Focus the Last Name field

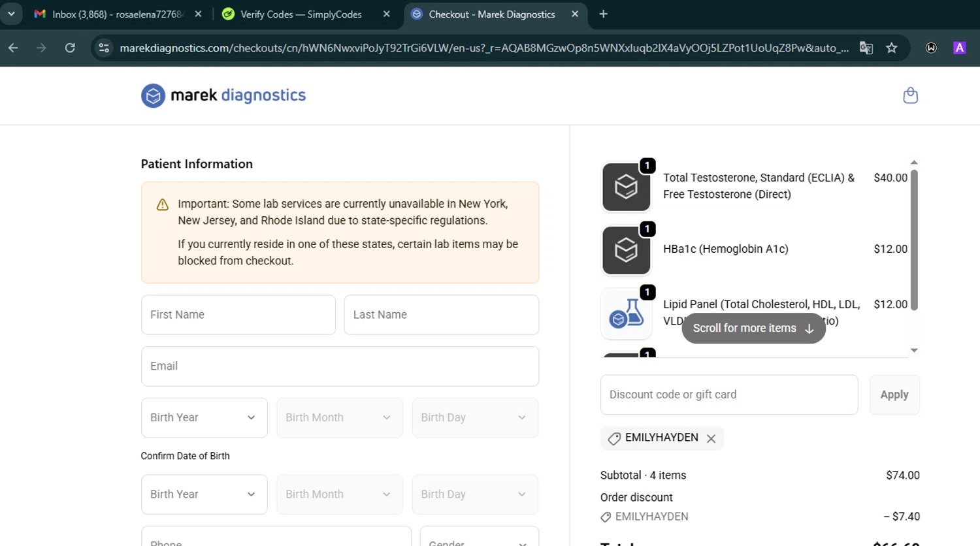[x=442, y=315]
